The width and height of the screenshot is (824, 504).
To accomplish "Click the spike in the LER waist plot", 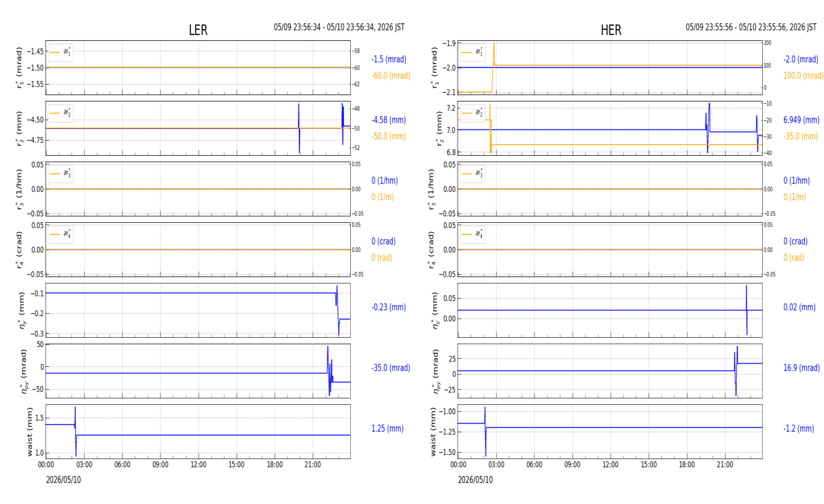I will point(75,431).
